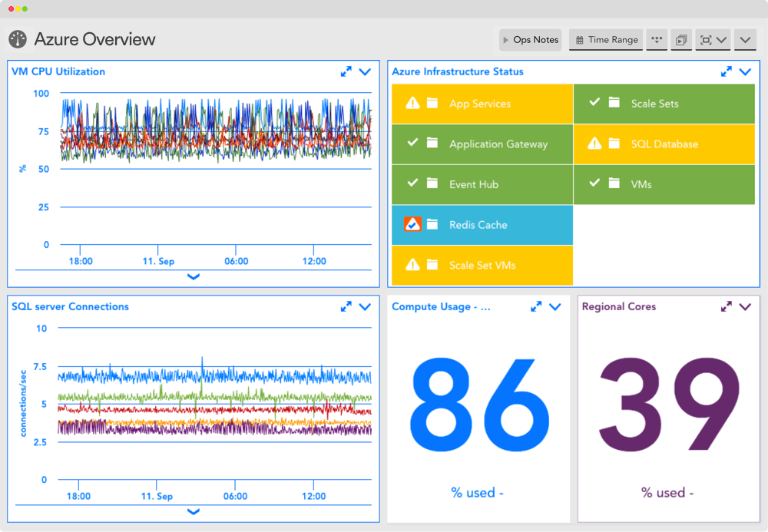The height and width of the screenshot is (532, 768).
Task: Click the Scale Set VMs folder icon
Action: click(x=432, y=264)
